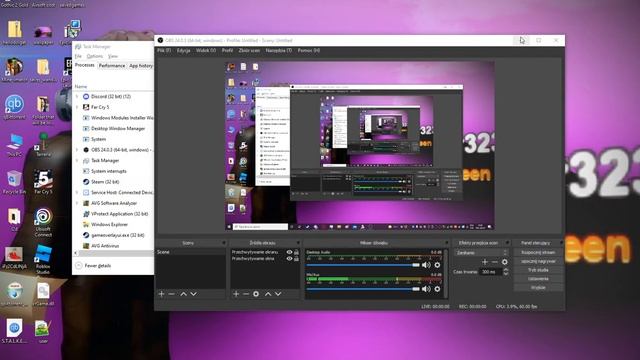Expand Far Cry 5 process in Task Manager

tap(77, 107)
